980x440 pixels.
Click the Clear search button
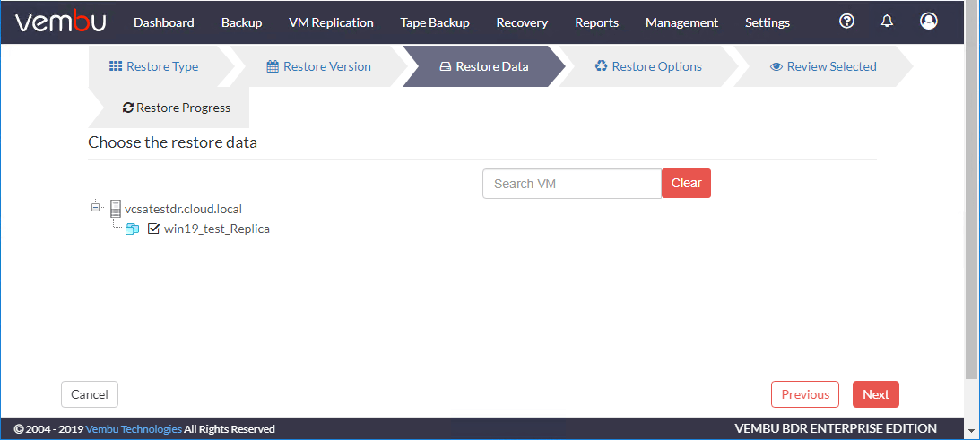pyautogui.click(x=686, y=183)
